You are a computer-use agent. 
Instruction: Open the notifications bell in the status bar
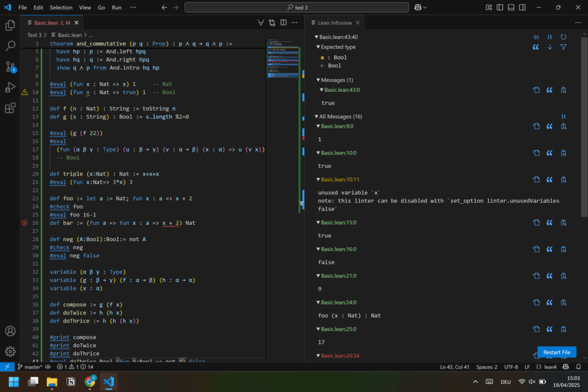pyautogui.click(x=579, y=367)
